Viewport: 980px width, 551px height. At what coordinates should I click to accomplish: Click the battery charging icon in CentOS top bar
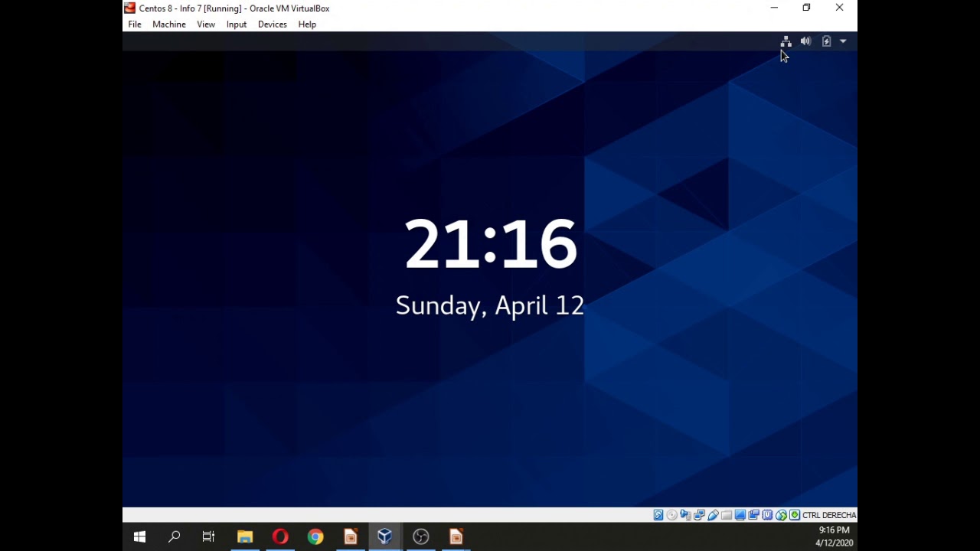826,41
